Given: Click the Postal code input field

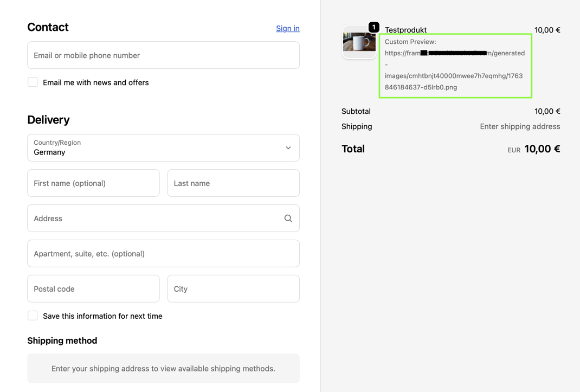Looking at the screenshot, I should pos(93,288).
